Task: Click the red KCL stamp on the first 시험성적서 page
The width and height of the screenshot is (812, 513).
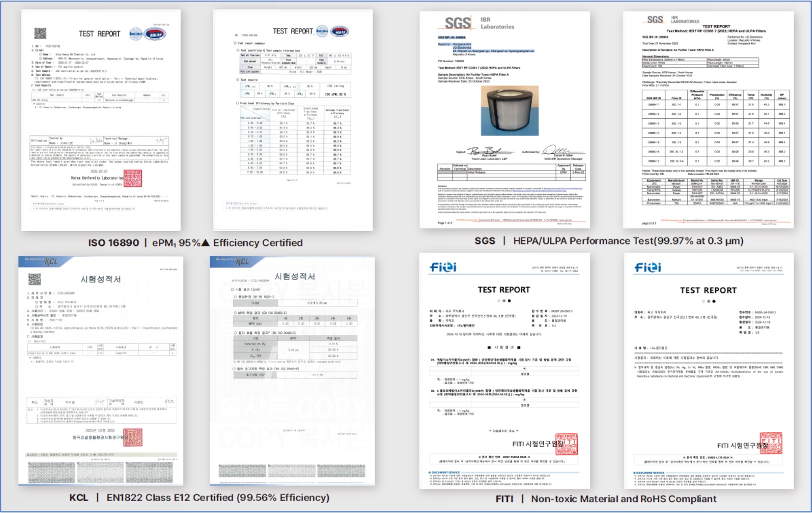Action: tap(133, 437)
